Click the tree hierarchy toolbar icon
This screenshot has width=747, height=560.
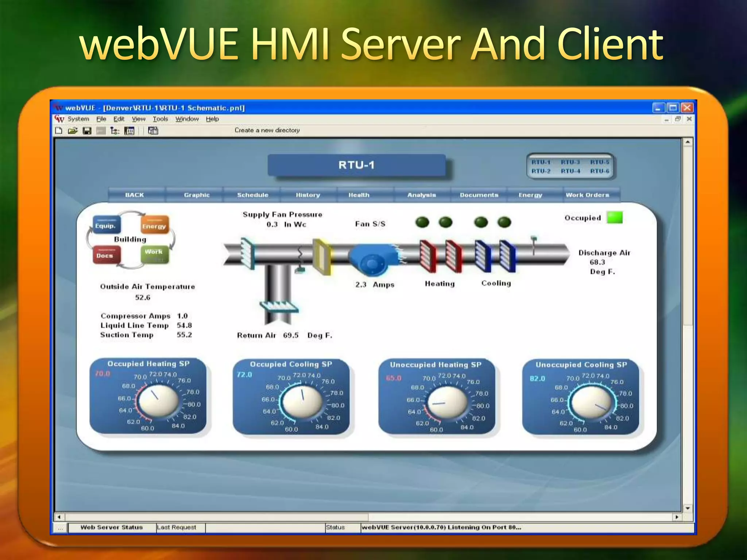tap(115, 131)
